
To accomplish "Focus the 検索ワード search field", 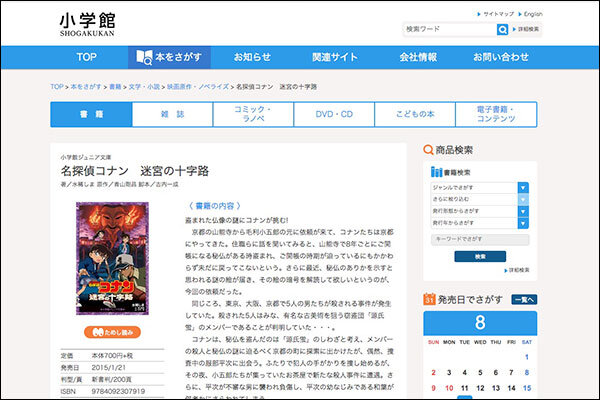I will click(x=450, y=29).
